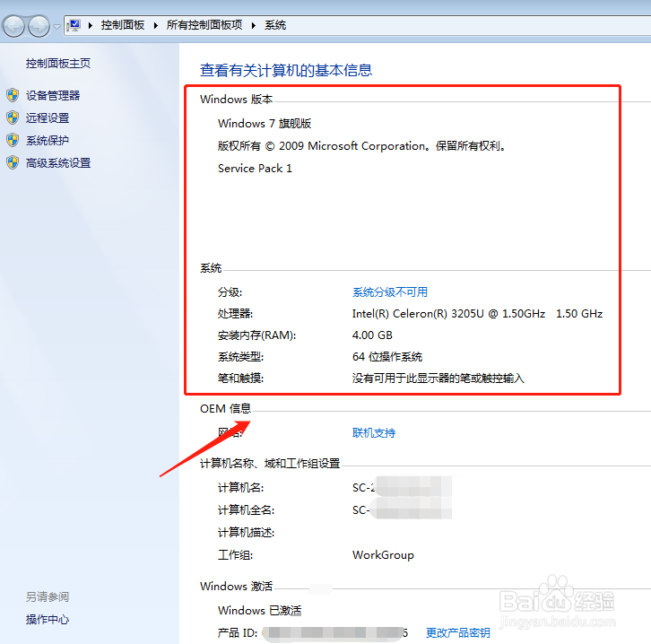The height and width of the screenshot is (644, 651).
Task: Click the shield icon beside 高级系统设置
Action: (13, 162)
